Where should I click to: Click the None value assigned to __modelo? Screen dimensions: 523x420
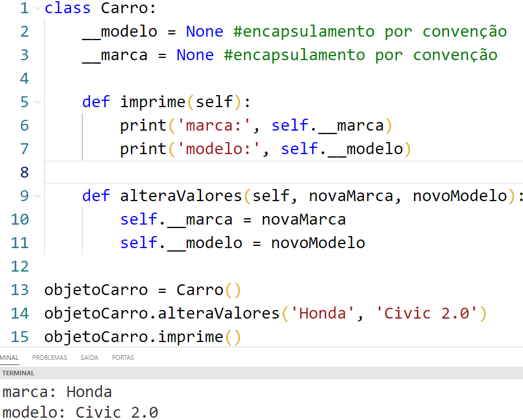point(205,32)
